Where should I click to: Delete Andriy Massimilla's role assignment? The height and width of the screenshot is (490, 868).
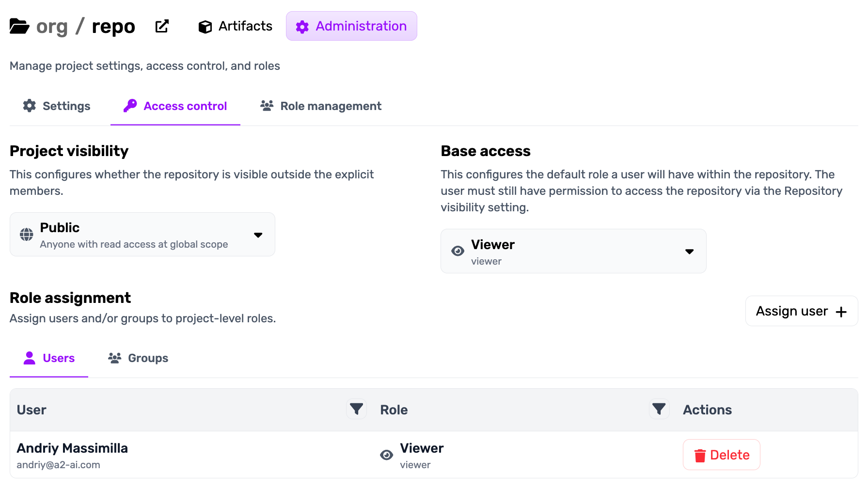(x=721, y=455)
